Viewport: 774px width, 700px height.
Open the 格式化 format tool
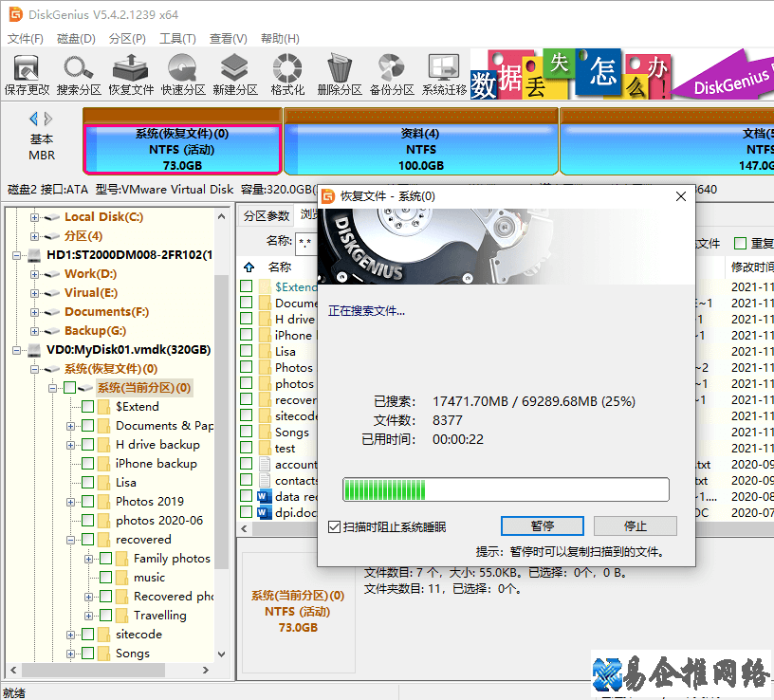coord(287,74)
